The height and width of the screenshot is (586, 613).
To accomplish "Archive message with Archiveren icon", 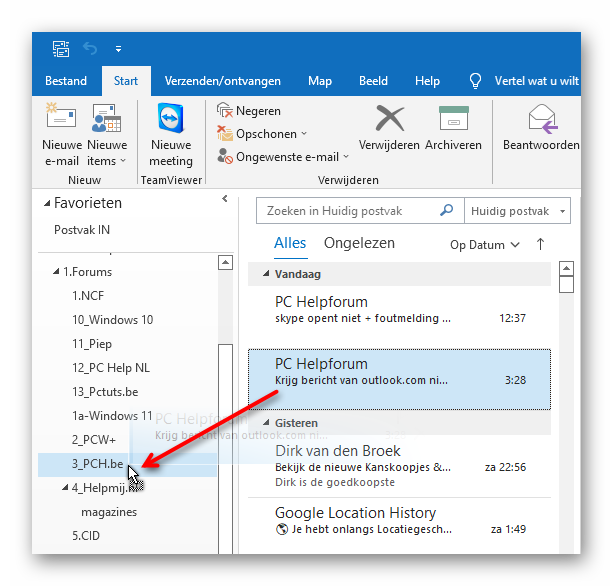I will pyautogui.click(x=452, y=119).
